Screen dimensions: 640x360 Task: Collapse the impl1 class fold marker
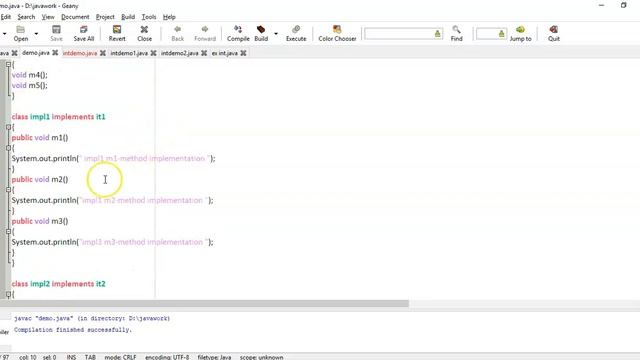[8, 127]
